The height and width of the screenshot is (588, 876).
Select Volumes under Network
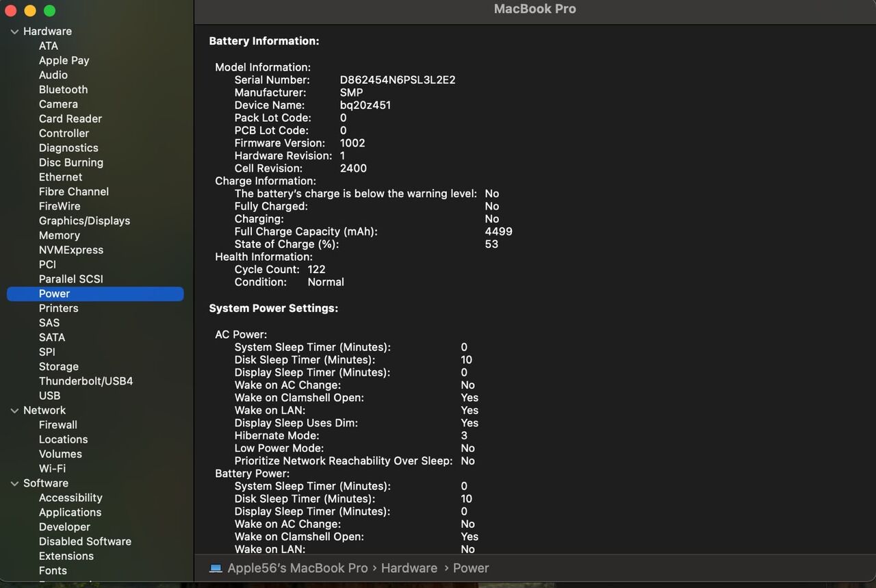tap(60, 454)
